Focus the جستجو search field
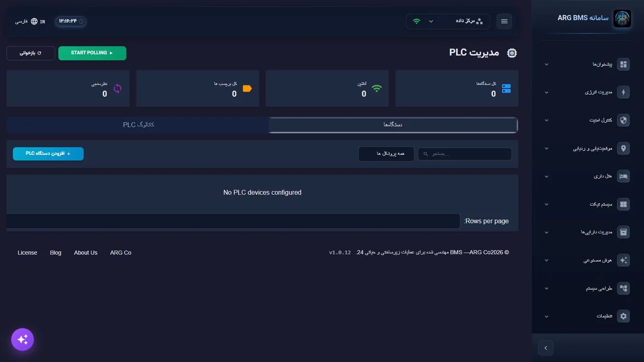644x362 pixels. pyautogui.click(x=465, y=154)
